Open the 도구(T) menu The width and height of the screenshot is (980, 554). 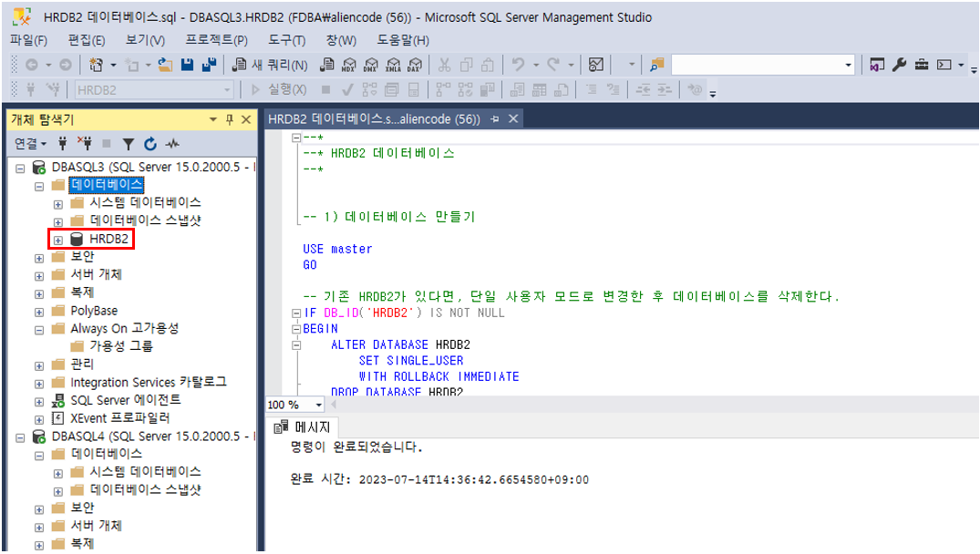[287, 40]
